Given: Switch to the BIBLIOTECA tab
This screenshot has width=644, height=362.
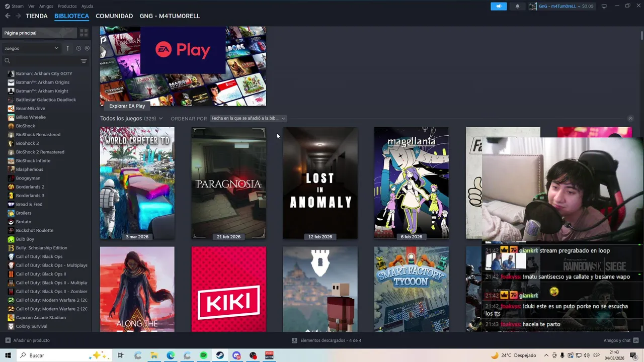Looking at the screenshot, I should (71, 16).
